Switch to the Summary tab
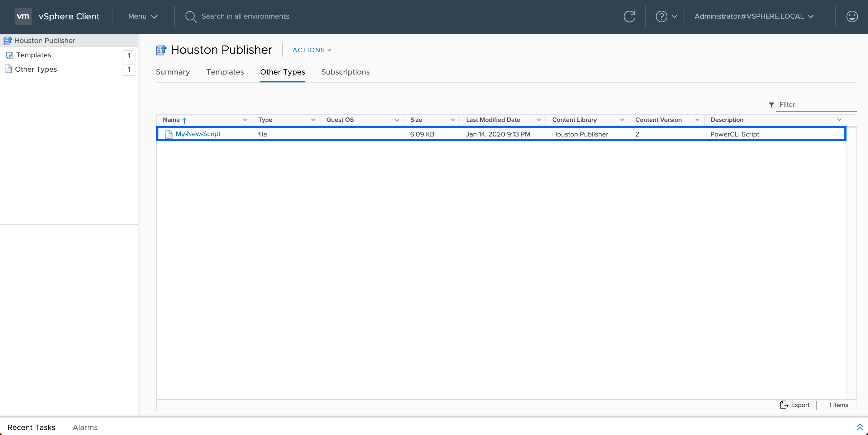Image resolution: width=868 pixels, height=435 pixels. point(172,72)
